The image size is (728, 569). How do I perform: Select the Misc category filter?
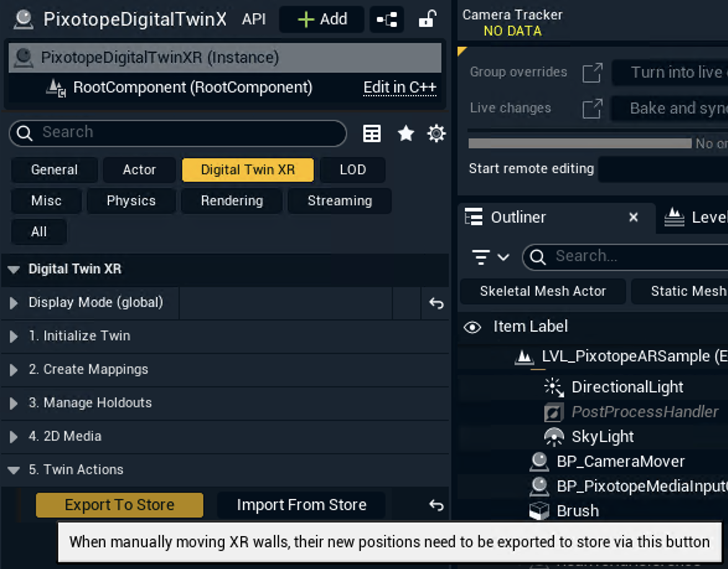[47, 201]
